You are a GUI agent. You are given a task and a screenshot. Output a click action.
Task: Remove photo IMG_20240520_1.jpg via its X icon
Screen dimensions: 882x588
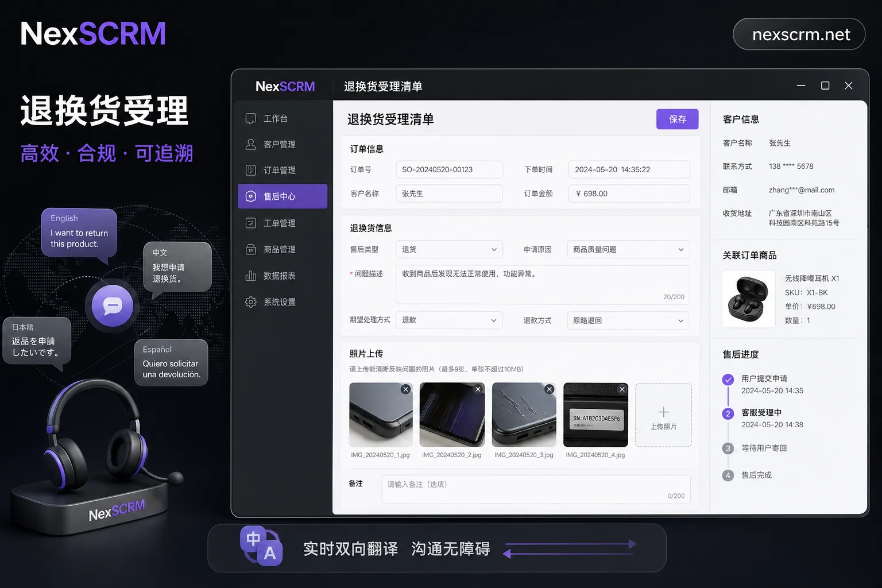[405, 389]
